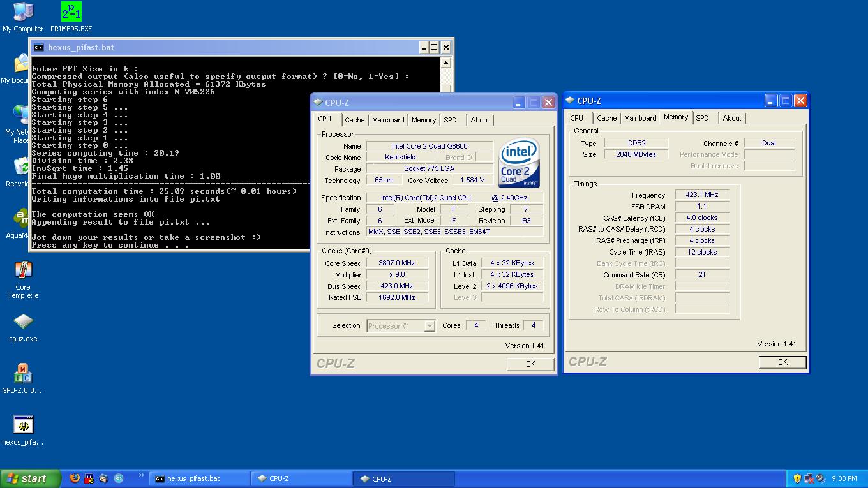The image size is (868, 488).
Task: Click the CPU-Z title icon in the Memory-tab window
Action: click(570, 101)
